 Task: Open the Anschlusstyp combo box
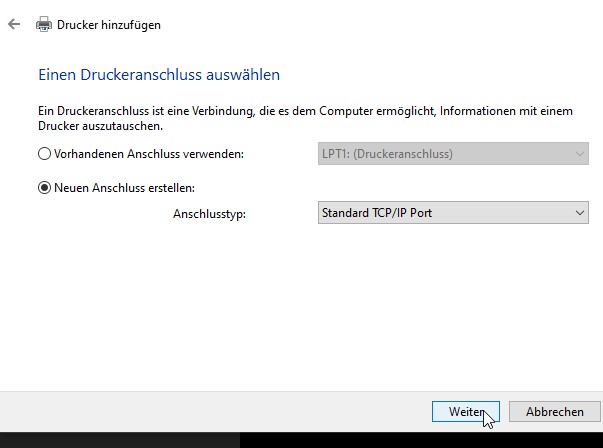point(452,213)
